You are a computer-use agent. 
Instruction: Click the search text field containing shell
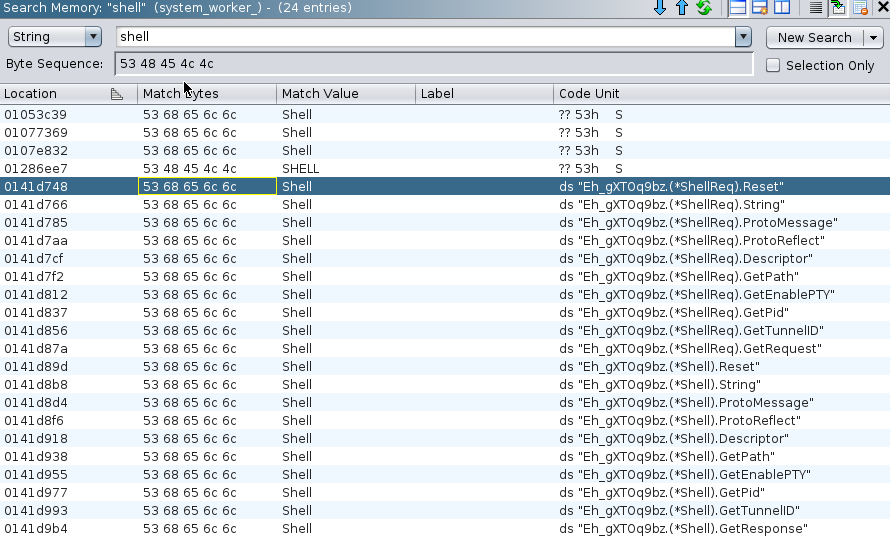coord(426,37)
